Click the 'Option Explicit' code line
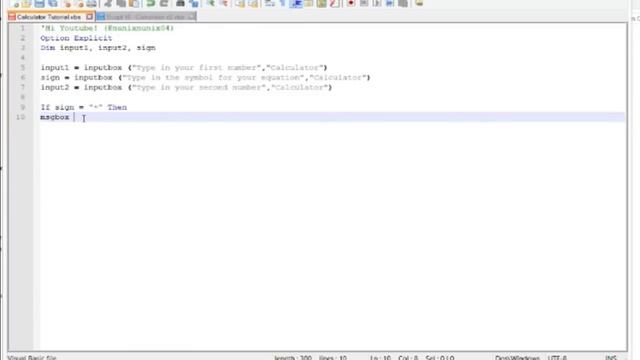Screen dimensions: 640x360 (x=76, y=38)
